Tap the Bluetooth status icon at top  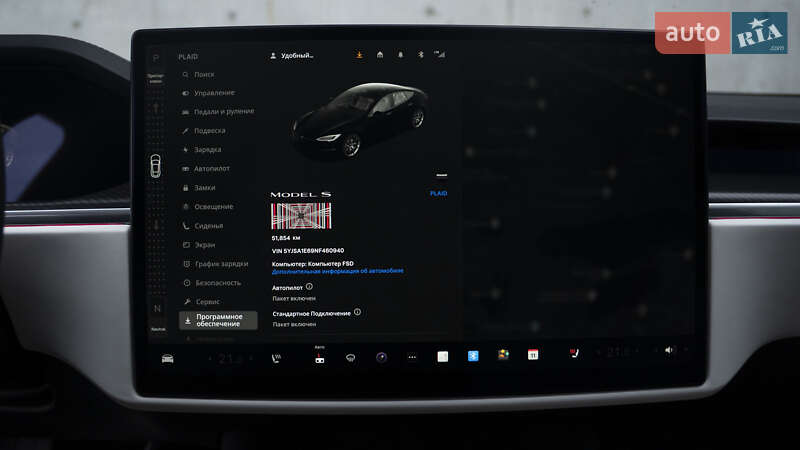[420, 55]
